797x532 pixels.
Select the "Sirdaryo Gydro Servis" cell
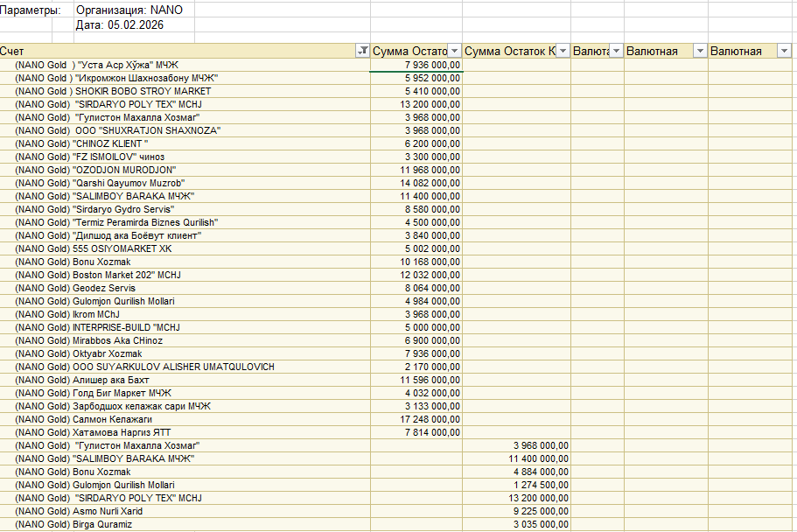[x=185, y=209]
